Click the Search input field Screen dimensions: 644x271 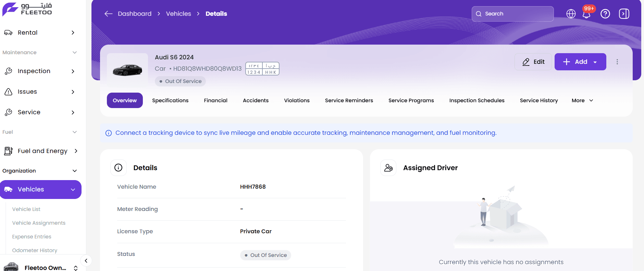(512, 14)
